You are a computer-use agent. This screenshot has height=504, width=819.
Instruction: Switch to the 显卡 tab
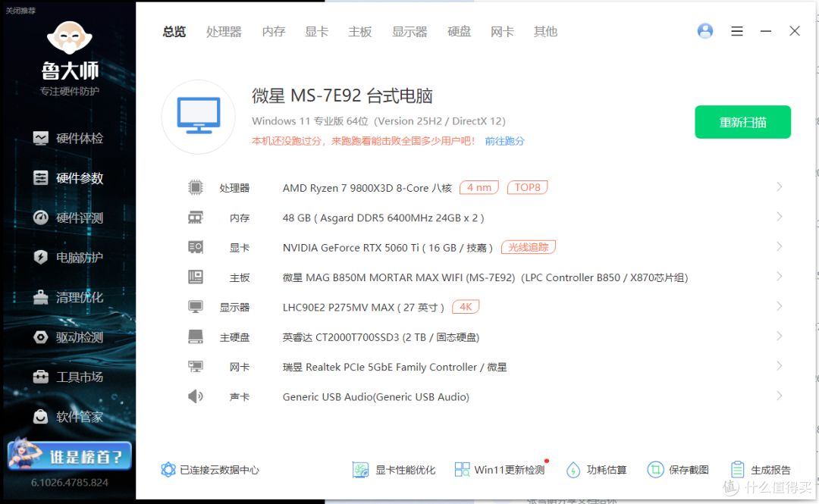(x=316, y=32)
